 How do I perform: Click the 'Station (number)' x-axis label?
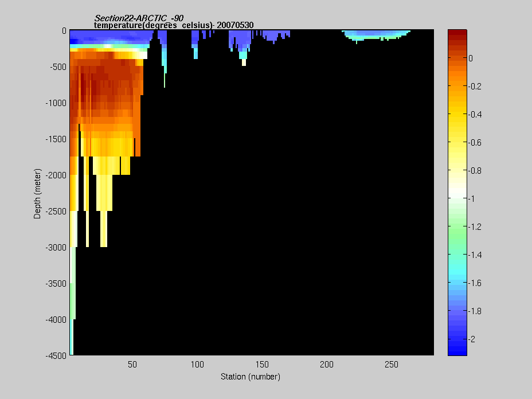click(x=251, y=377)
